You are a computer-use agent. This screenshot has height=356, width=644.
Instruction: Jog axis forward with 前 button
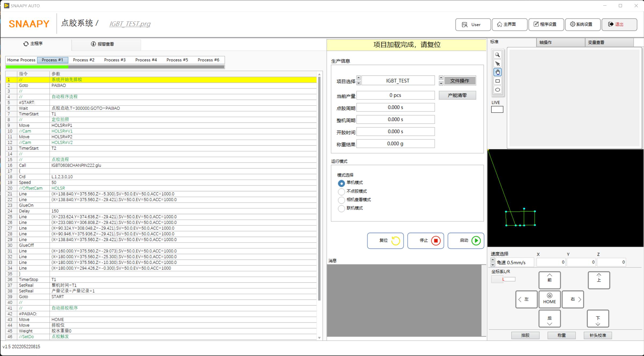[550, 280]
